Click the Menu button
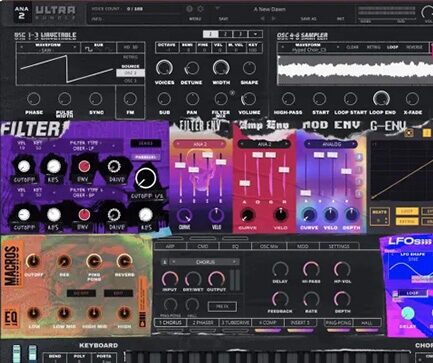 [195, 19]
